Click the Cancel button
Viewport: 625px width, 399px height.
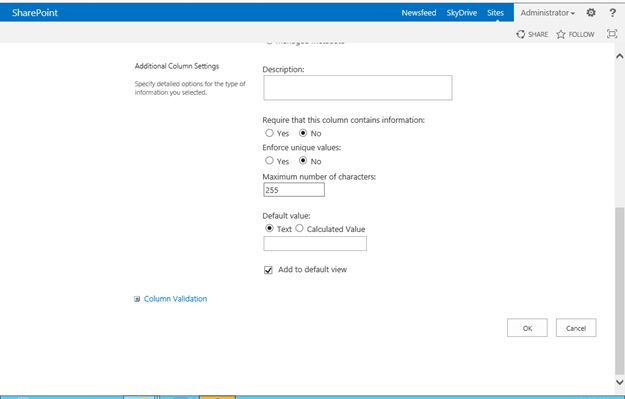pyautogui.click(x=576, y=328)
